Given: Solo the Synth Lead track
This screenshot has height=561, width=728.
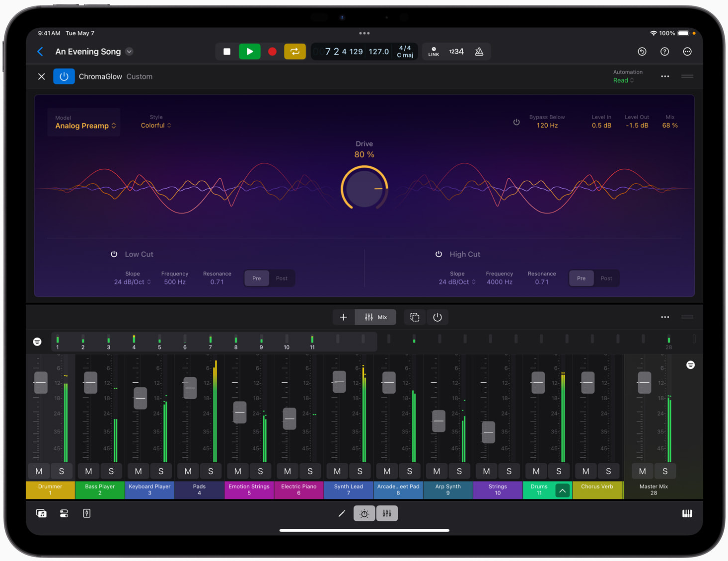Looking at the screenshot, I should point(360,471).
